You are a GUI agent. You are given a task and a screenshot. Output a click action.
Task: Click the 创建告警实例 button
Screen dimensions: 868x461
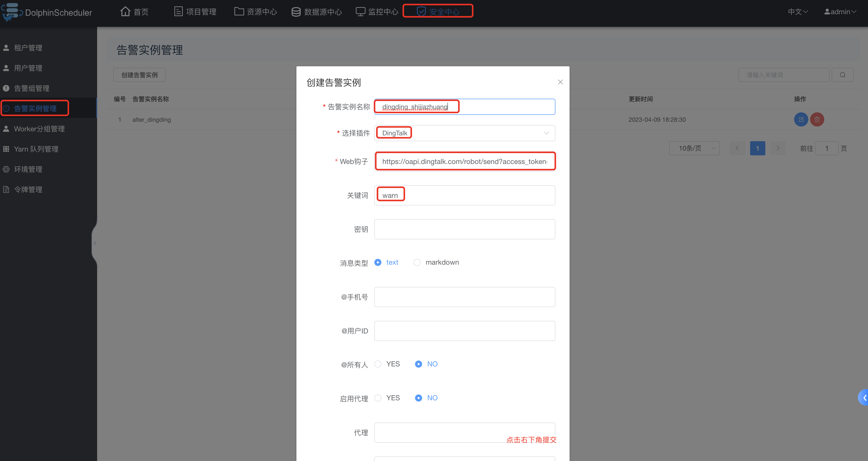click(140, 75)
